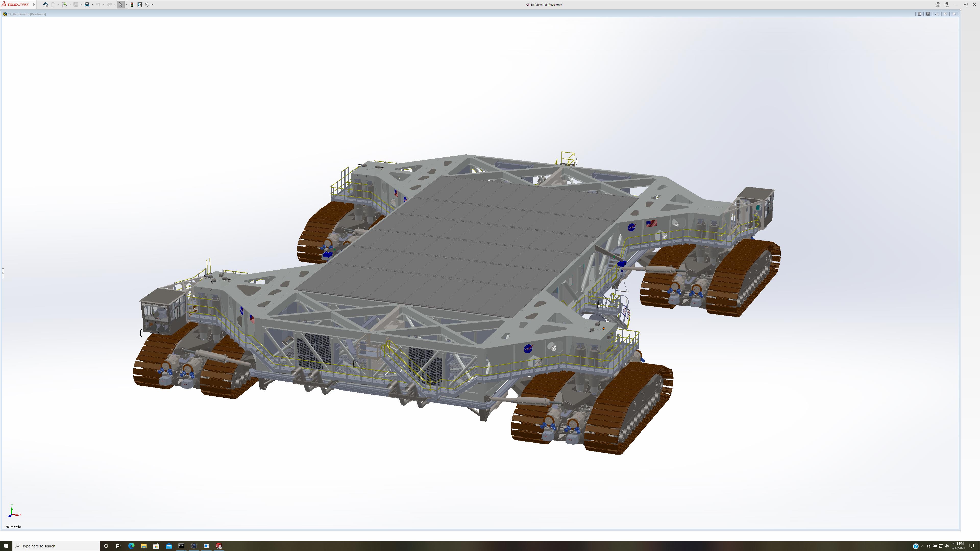
Task: Click the SolidWorks Help question mark icon
Action: [947, 5]
